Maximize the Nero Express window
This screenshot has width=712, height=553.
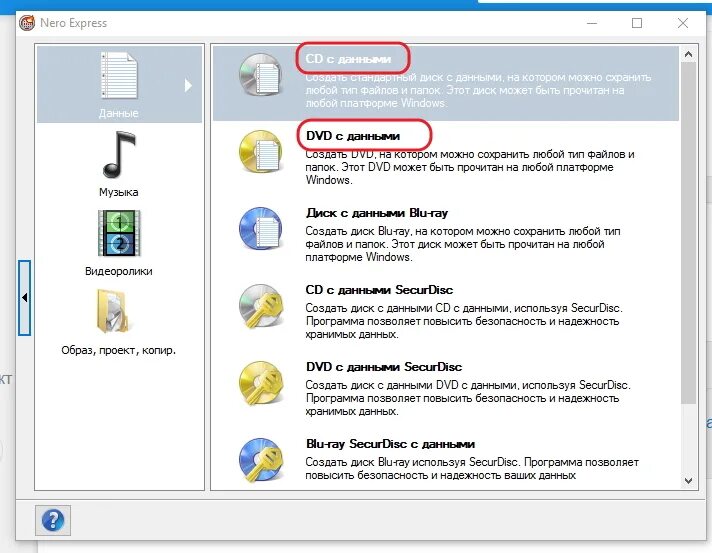(637, 23)
